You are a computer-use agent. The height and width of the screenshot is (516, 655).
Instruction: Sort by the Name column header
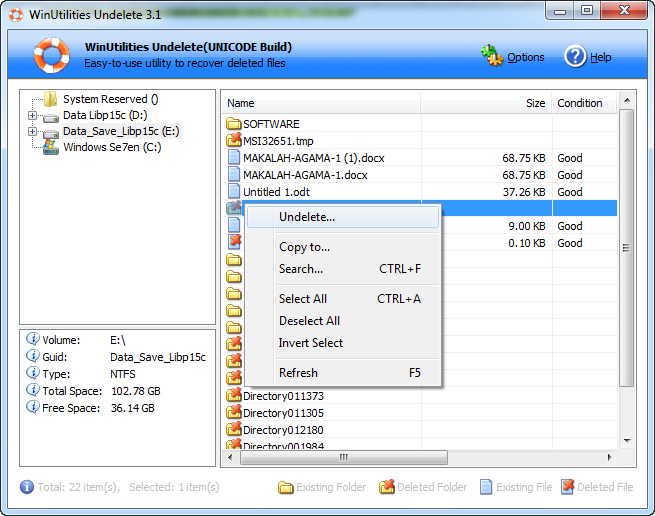[321, 103]
